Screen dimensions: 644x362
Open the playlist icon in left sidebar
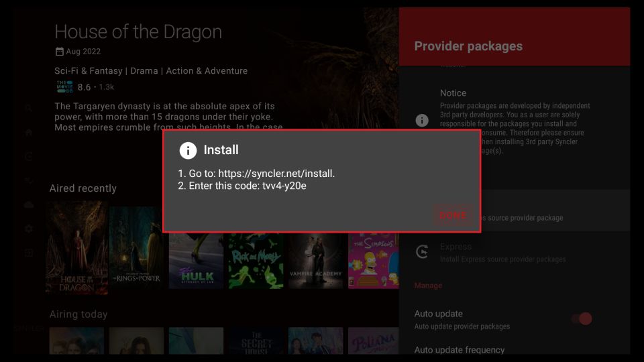[x=28, y=180]
